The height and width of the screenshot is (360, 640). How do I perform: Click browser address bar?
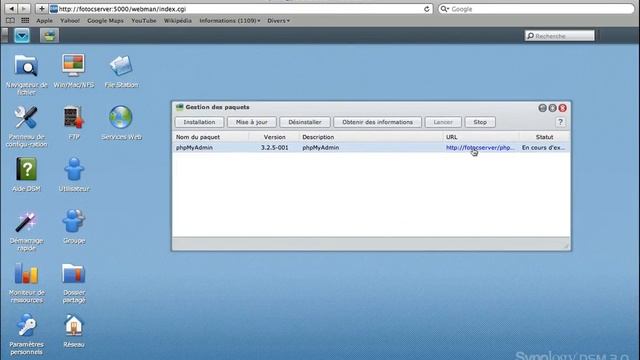(x=241, y=9)
